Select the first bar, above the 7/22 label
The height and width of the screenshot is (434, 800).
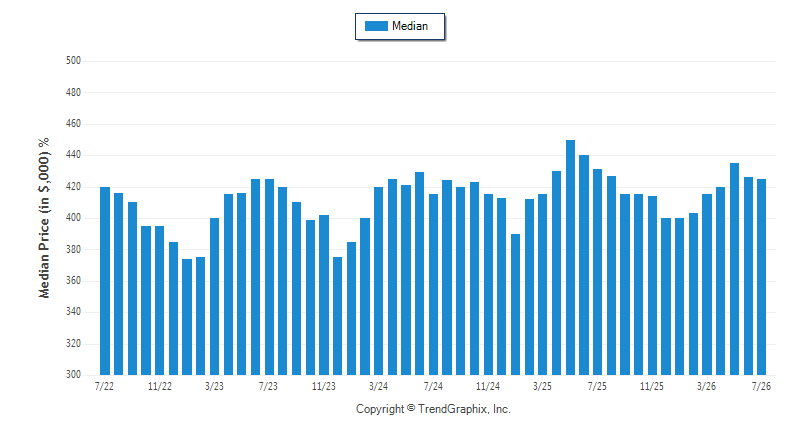point(105,281)
